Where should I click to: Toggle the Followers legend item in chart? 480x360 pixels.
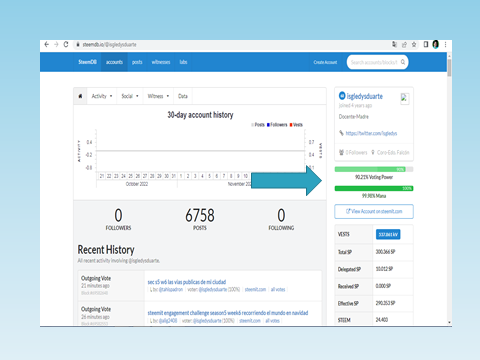point(277,125)
